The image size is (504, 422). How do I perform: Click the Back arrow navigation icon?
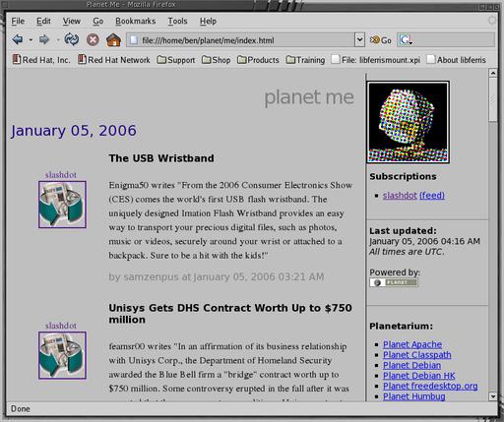[x=18, y=40]
